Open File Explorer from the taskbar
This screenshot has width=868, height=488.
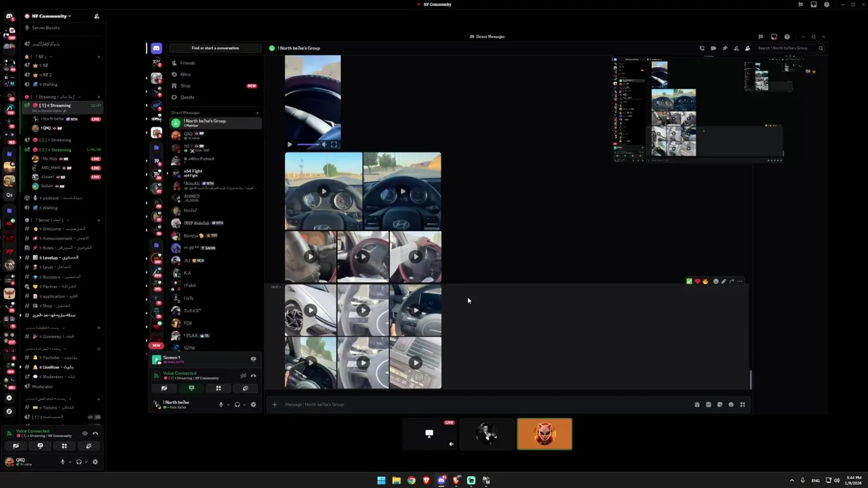pos(396,481)
